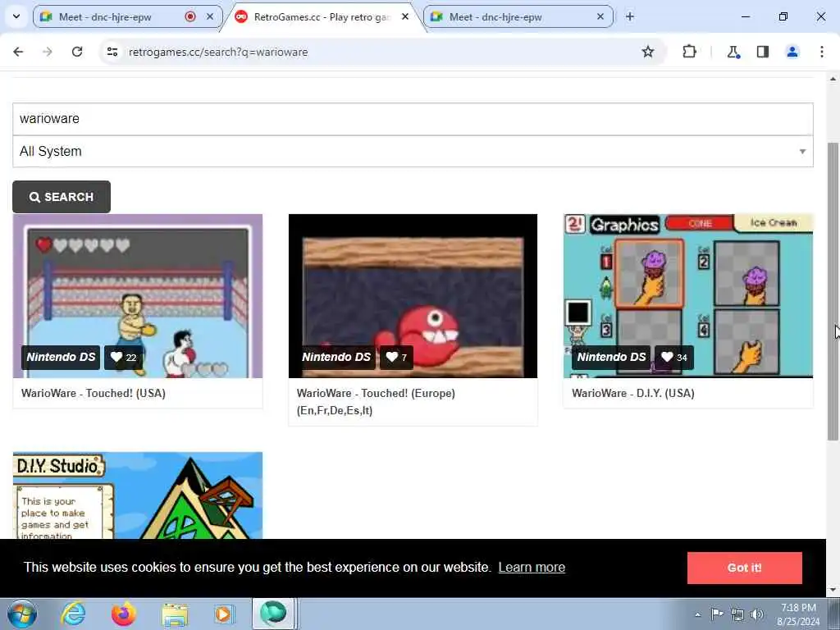Image resolution: width=840 pixels, height=630 pixels.
Task: Open site information icon in address bar
Action: tap(112, 52)
